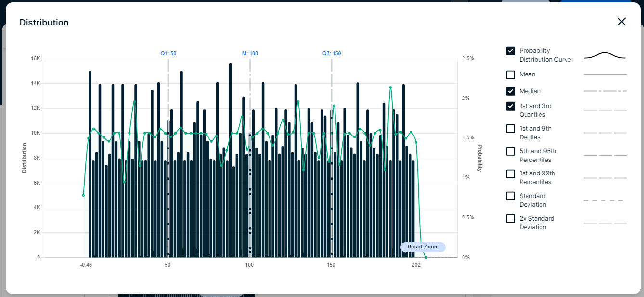
Task: Tick the Standard Deviation checkbox
Action: 511,196
